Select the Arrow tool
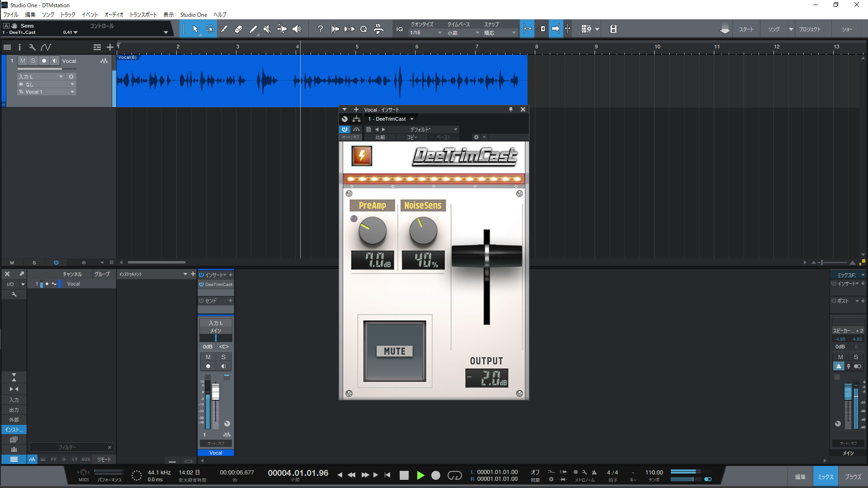Screen dimensions: 868x488 195,29
